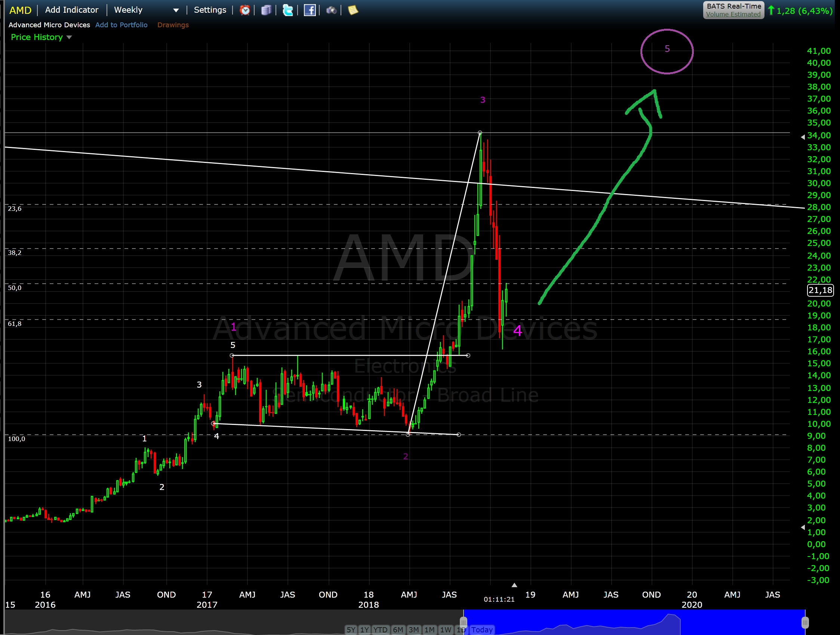Open the Settings menu
This screenshot has width=840, height=635.
[210, 10]
